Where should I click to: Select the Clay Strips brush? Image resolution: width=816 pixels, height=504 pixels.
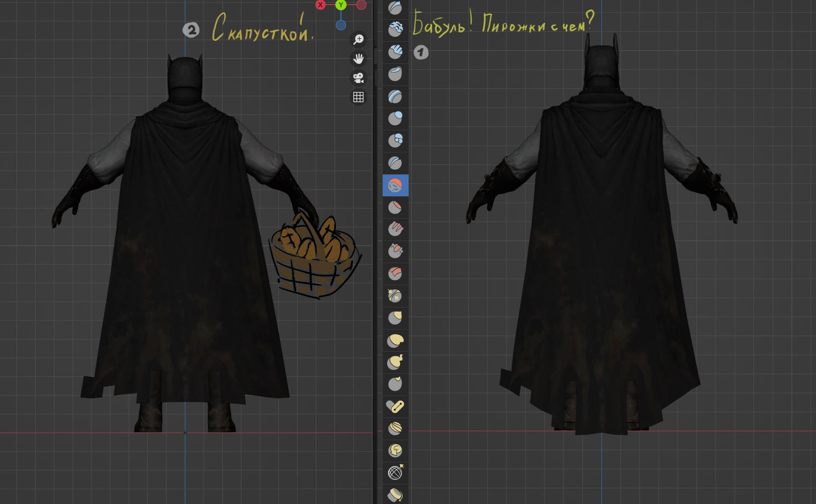395,52
